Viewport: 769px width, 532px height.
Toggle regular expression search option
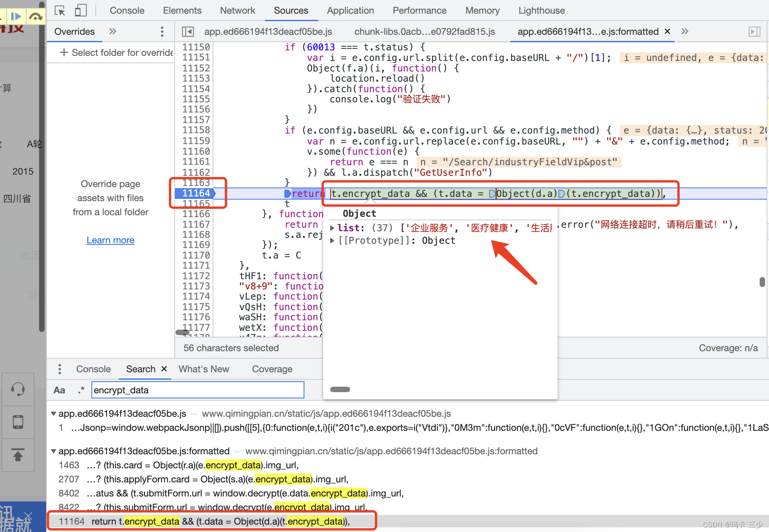81,390
